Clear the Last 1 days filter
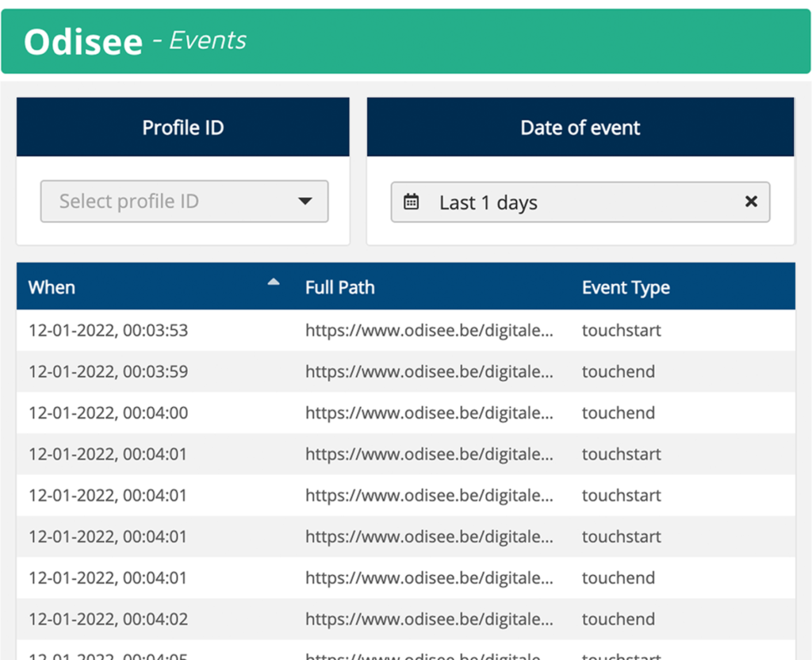 click(x=751, y=201)
